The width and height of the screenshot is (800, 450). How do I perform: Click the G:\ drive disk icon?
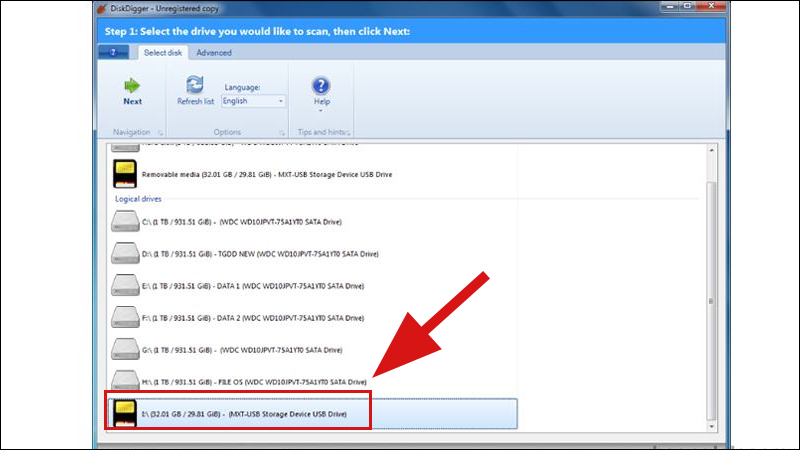[x=125, y=349]
